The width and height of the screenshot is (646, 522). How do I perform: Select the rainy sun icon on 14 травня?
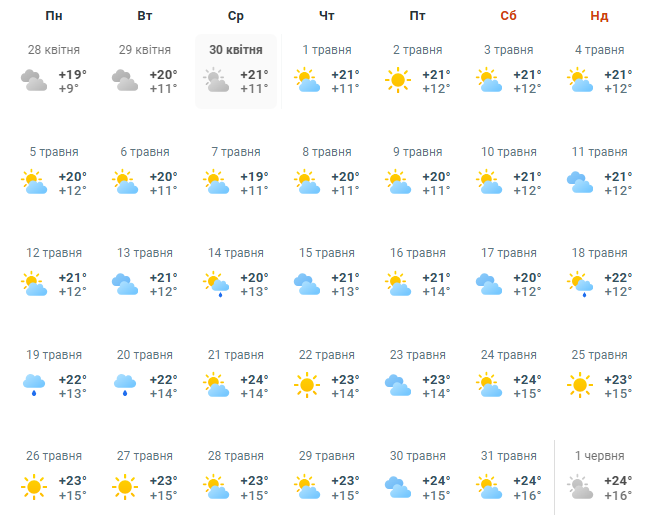tap(216, 284)
